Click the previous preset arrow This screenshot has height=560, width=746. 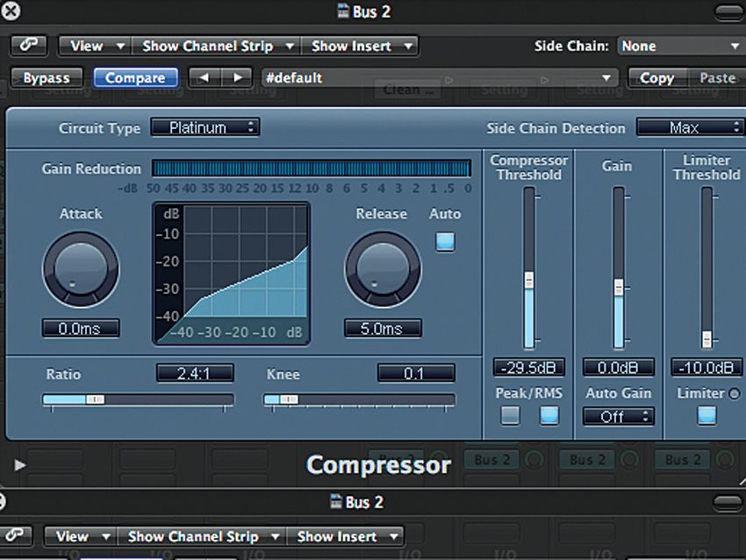204,77
